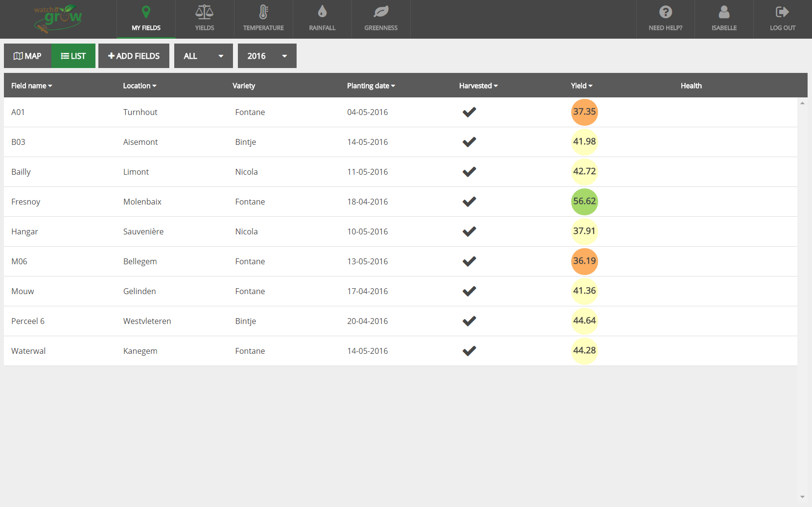This screenshot has width=812, height=507.
Task: Click variety Nicola in Hangar row
Action: point(246,231)
